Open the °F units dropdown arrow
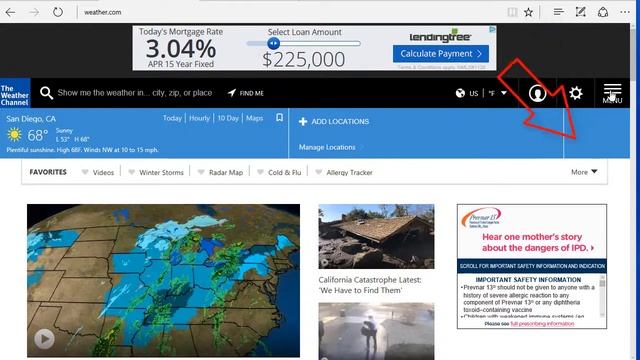Viewport: 640px width, 360px height. [504, 93]
